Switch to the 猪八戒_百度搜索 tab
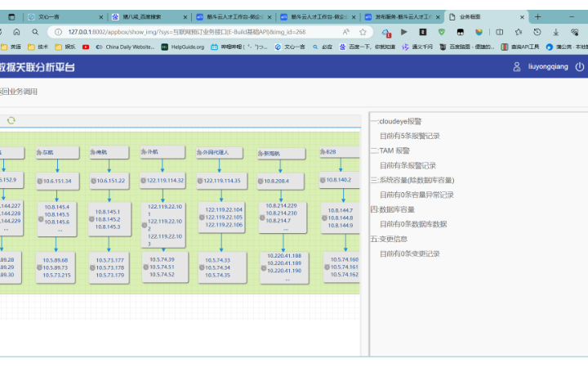 point(141,16)
